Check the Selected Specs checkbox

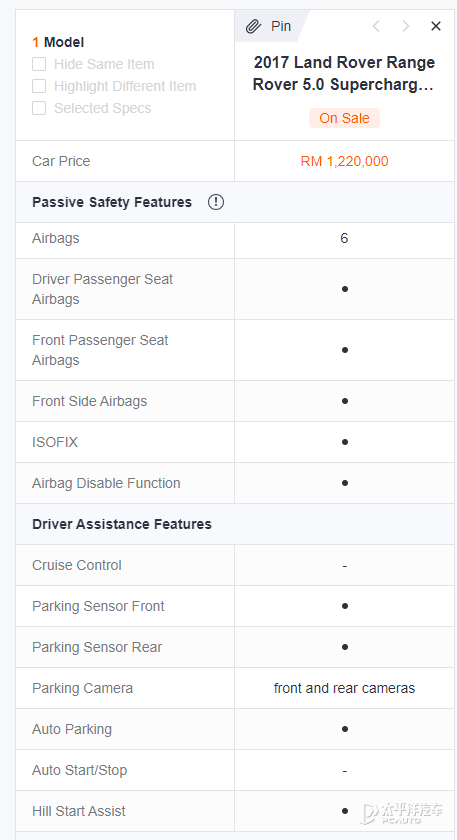[39, 108]
